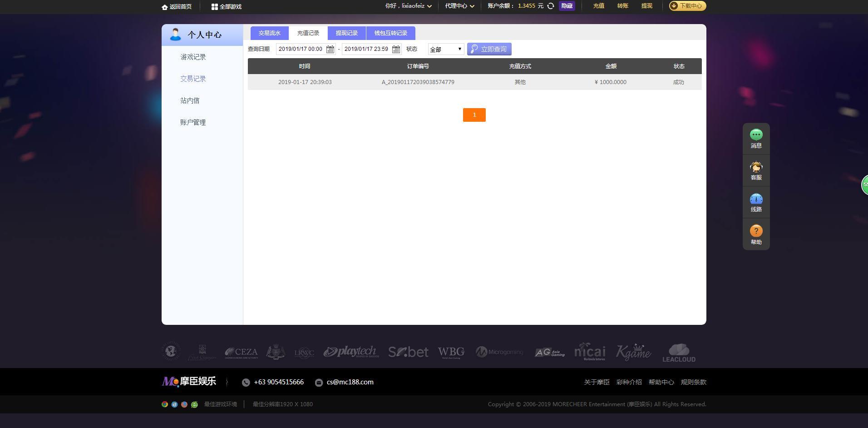Click the sbobet partner logo

(408, 352)
